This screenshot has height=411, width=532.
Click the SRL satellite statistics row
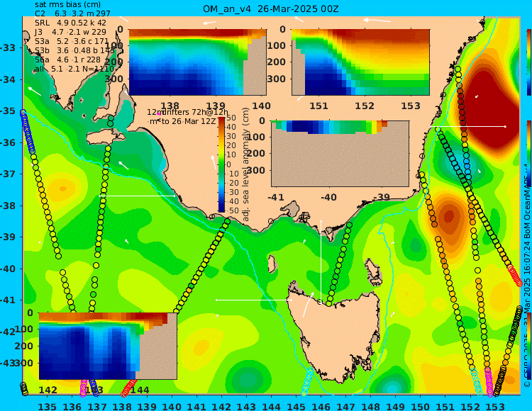click(70, 23)
